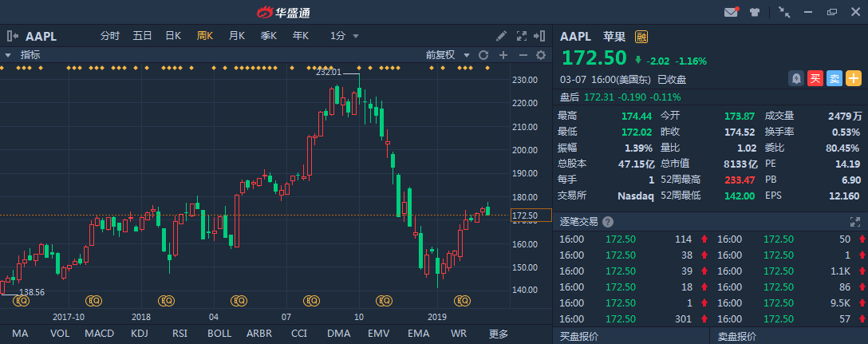Open the skin theme shirt icon
This screenshot has height=344, width=868.
coord(754,12)
